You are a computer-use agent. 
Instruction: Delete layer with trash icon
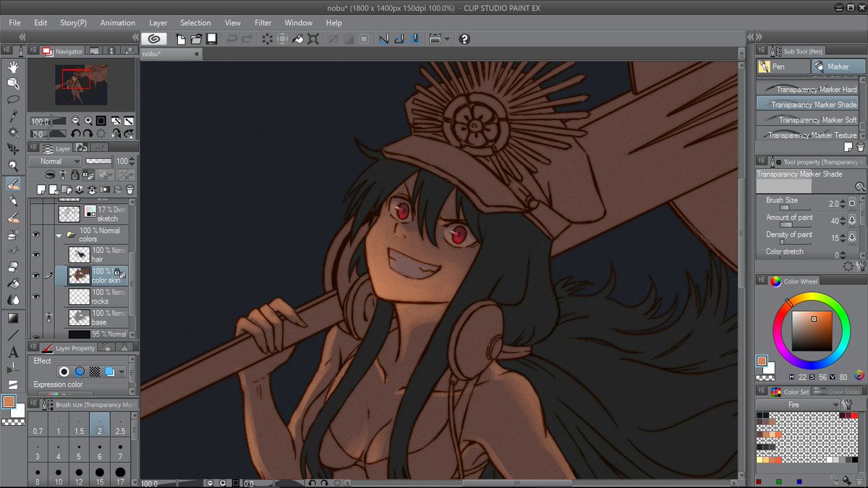click(130, 189)
